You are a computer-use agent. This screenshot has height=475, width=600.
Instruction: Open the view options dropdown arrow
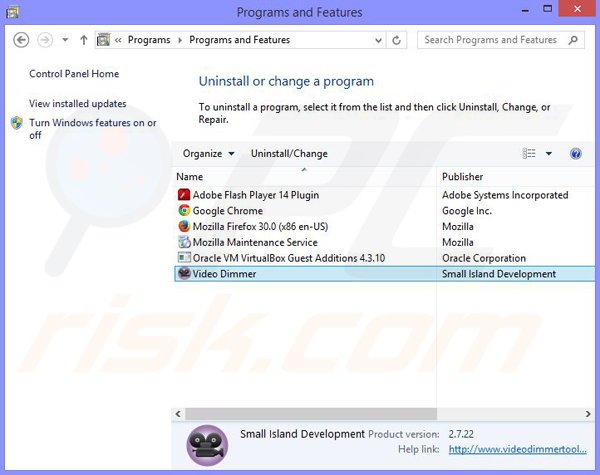(x=549, y=154)
